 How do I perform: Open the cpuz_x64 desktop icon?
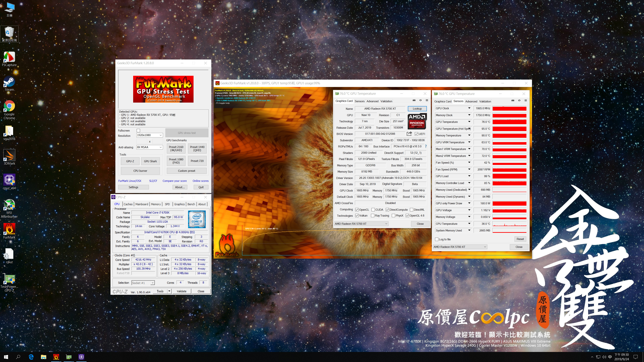pyautogui.click(x=9, y=182)
